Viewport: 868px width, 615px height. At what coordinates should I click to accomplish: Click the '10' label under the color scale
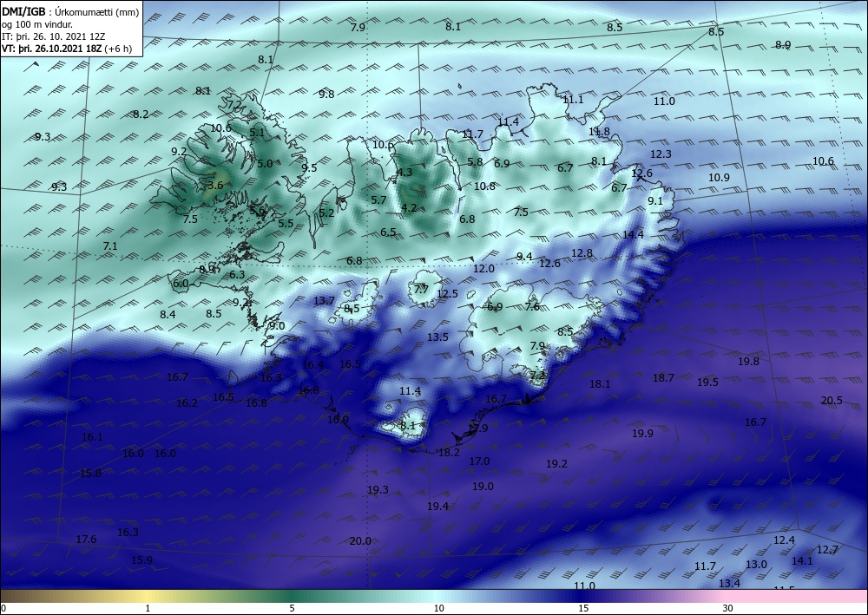(x=438, y=608)
